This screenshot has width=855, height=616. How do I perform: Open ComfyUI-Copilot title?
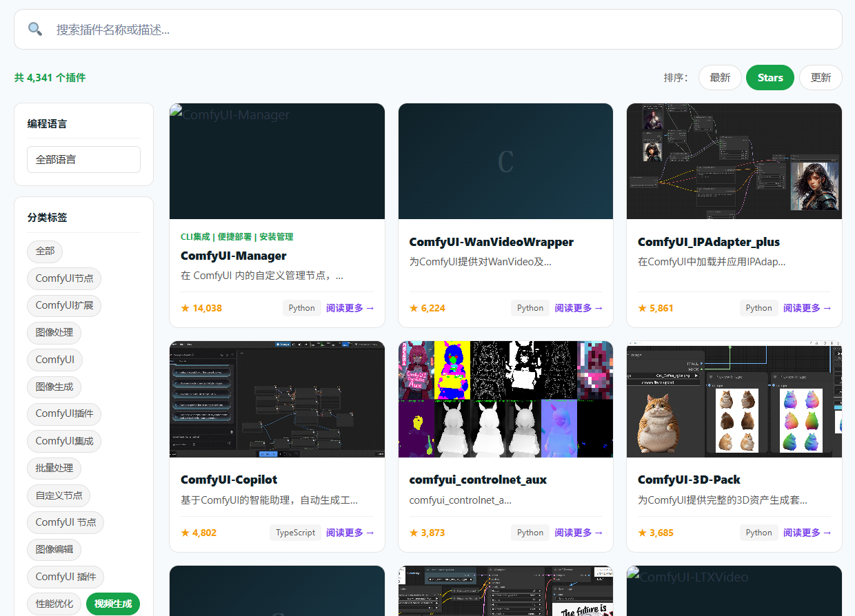[x=229, y=480]
